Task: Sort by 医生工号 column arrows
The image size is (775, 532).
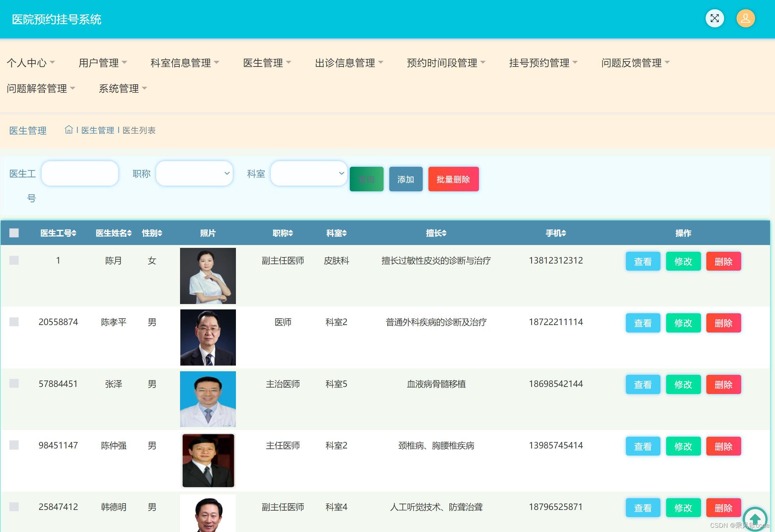Action: click(74, 233)
